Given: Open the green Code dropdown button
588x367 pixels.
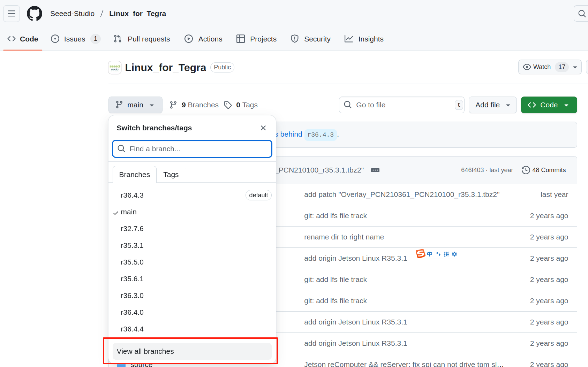Looking at the screenshot, I should coord(549,105).
